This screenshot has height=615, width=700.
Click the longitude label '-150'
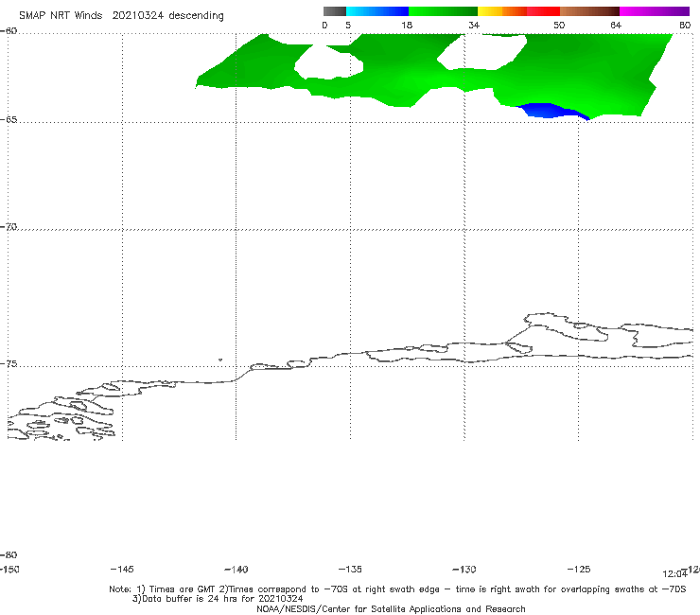tap(9, 569)
